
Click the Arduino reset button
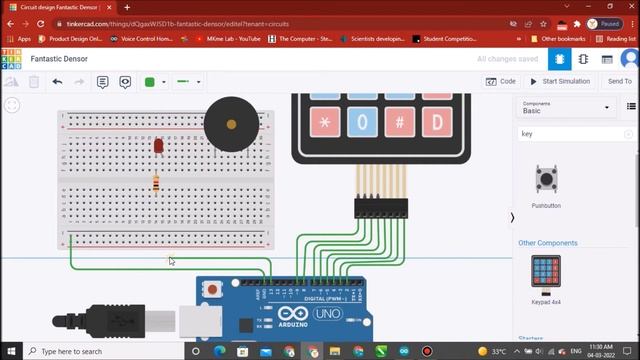tap(212, 289)
